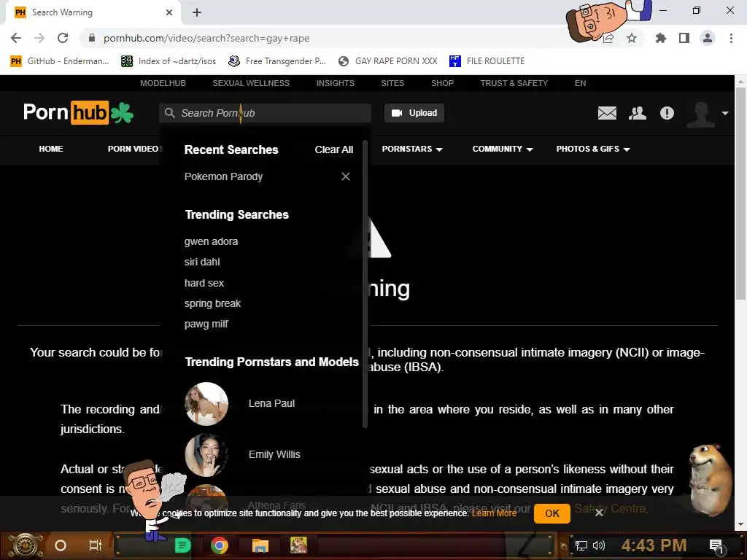The width and height of the screenshot is (747, 560).
Task: Open a new browser tab
Action: click(x=197, y=12)
